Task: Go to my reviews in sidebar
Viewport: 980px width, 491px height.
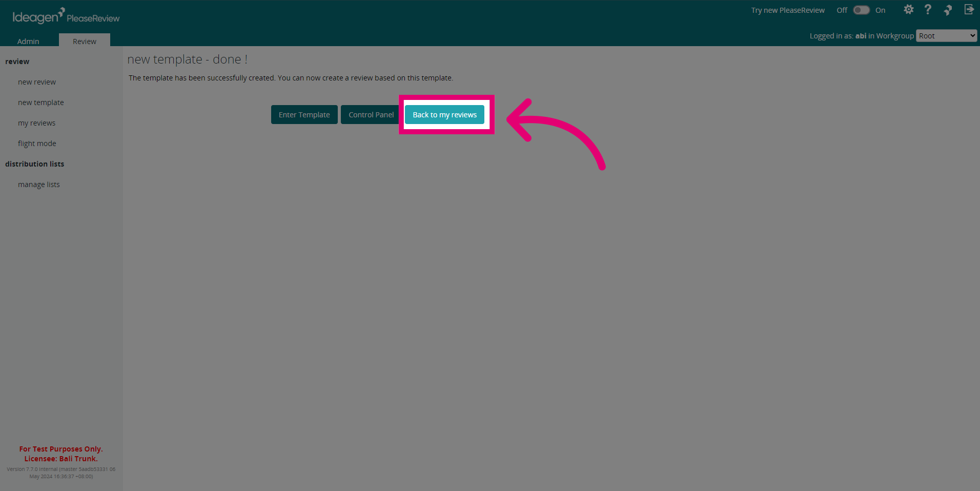Action: pos(36,123)
